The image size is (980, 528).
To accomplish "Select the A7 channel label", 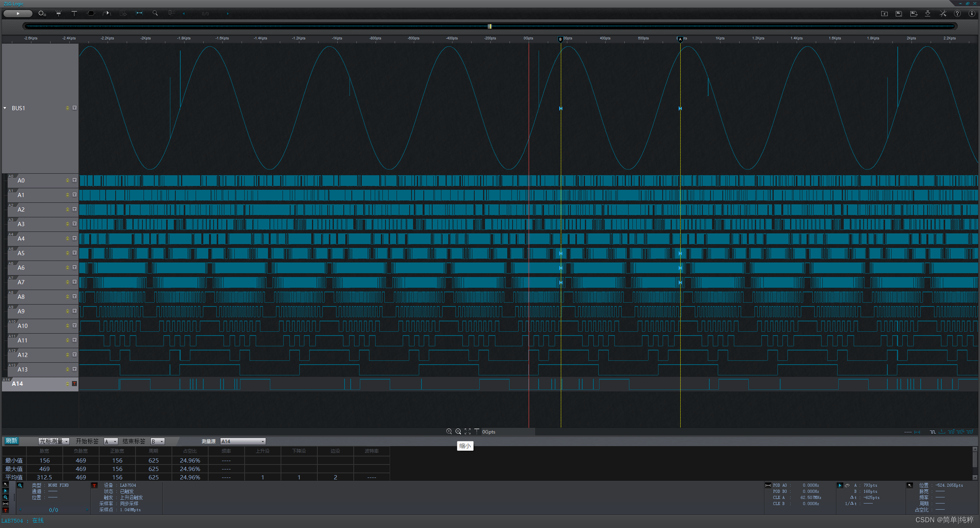I will (21, 282).
